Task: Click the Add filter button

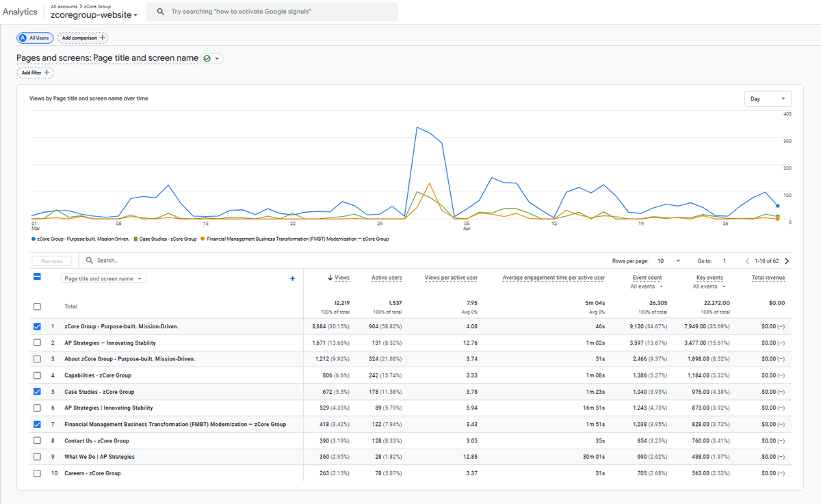Action: coord(35,72)
